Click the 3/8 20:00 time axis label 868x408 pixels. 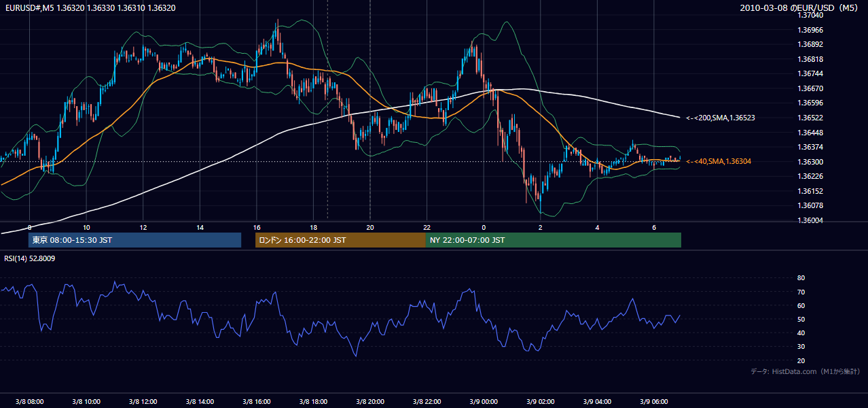click(x=370, y=401)
